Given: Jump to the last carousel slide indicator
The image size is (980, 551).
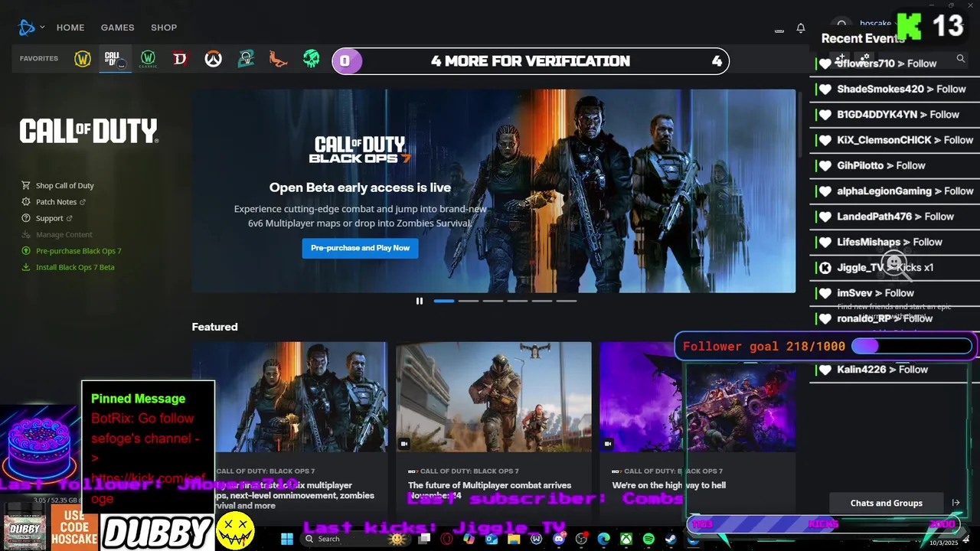Looking at the screenshot, I should (x=567, y=301).
